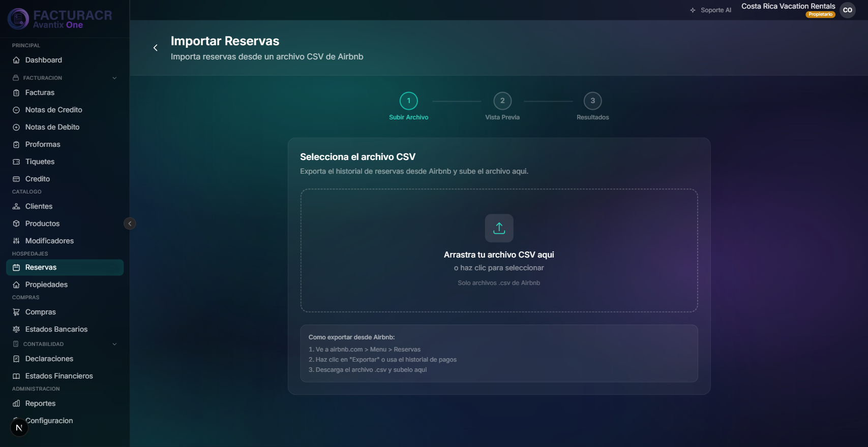
Task: Open Costa Rica Vacation Rentals company selector
Action: pyautogui.click(x=788, y=7)
